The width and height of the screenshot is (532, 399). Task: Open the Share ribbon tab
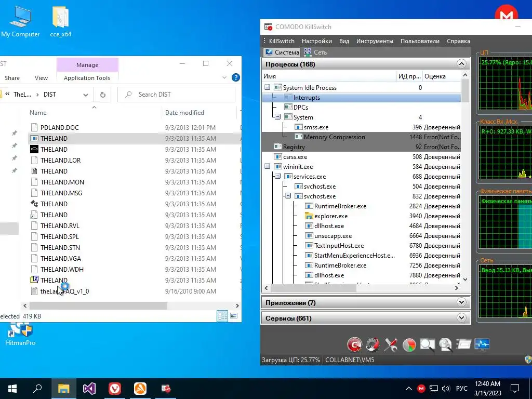[12, 78]
